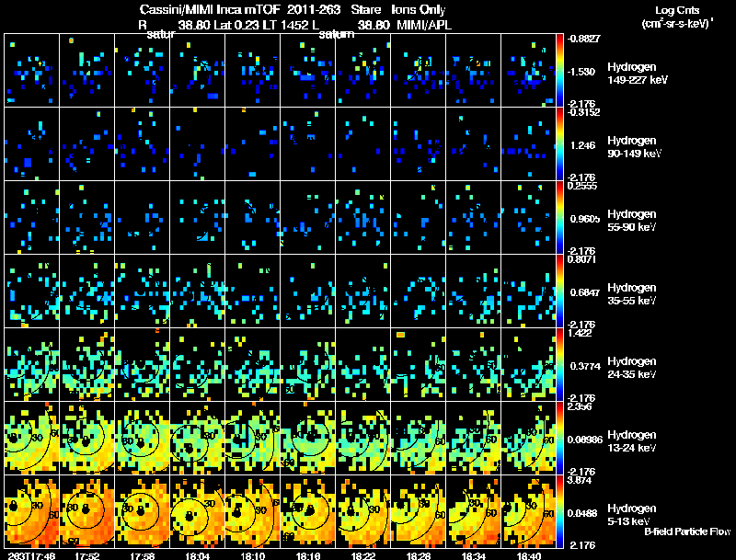Select the 'Hydrogen 90-149 keV' row label

coord(634,147)
